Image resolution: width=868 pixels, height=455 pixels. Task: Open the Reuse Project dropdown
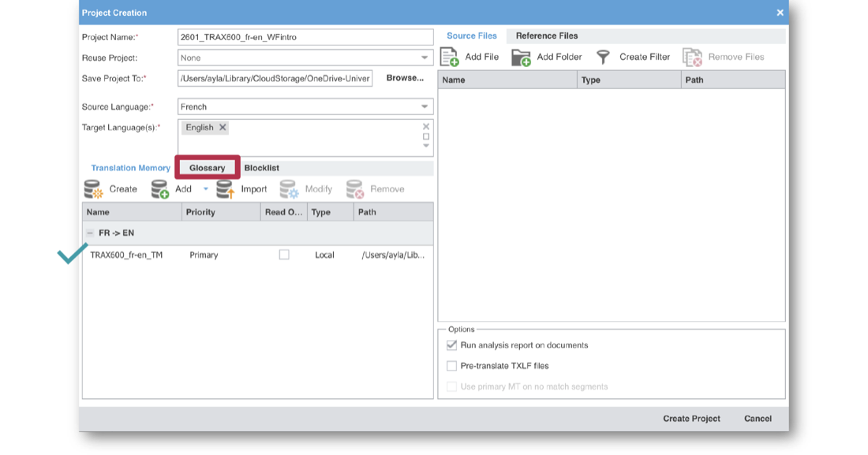point(425,58)
